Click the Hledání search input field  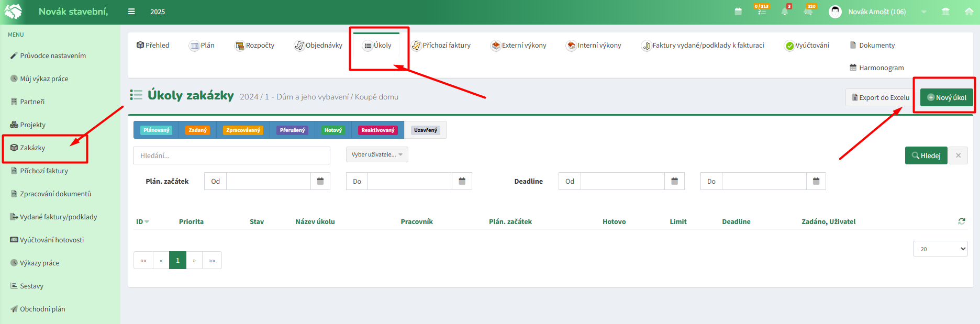coord(232,155)
